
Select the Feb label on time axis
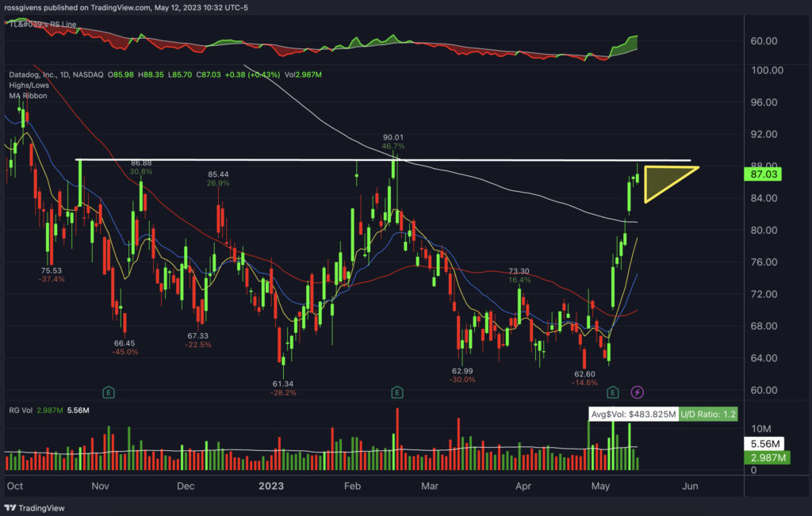352,486
